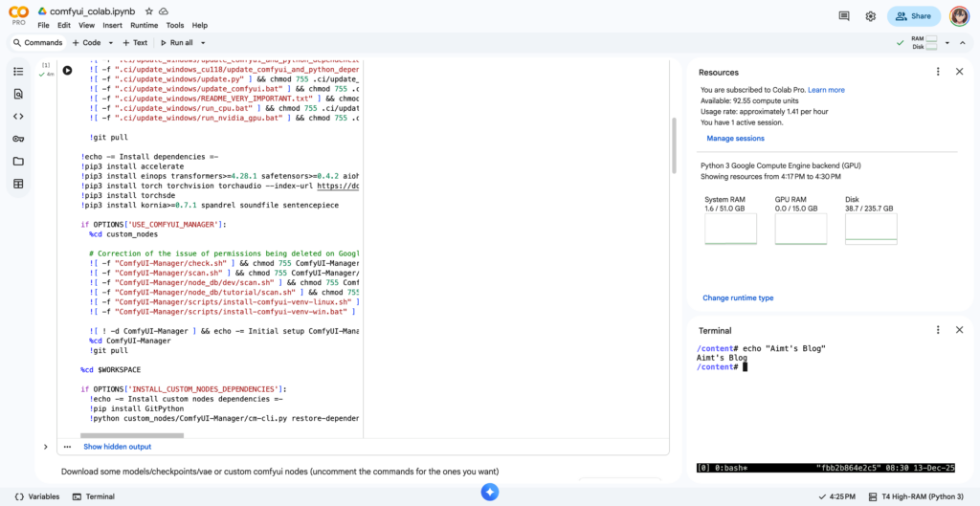Collapse the header with the up chevron

965,43
